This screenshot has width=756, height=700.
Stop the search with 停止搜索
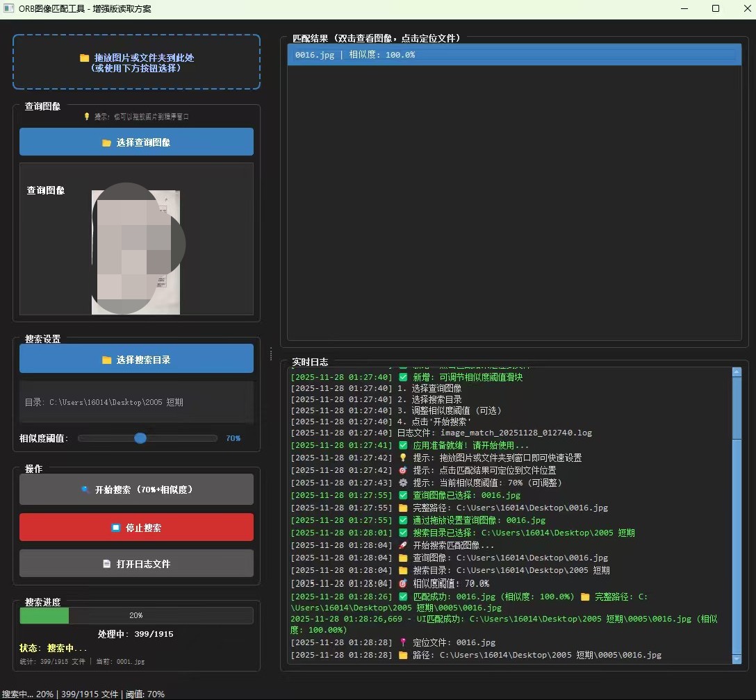coord(136,528)
